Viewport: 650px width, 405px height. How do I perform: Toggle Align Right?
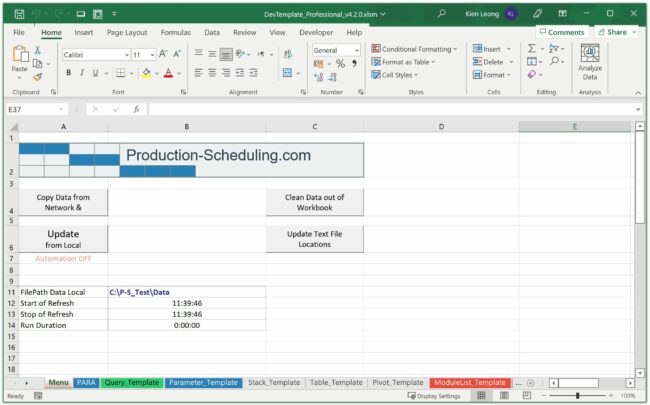tap(226, 73)
